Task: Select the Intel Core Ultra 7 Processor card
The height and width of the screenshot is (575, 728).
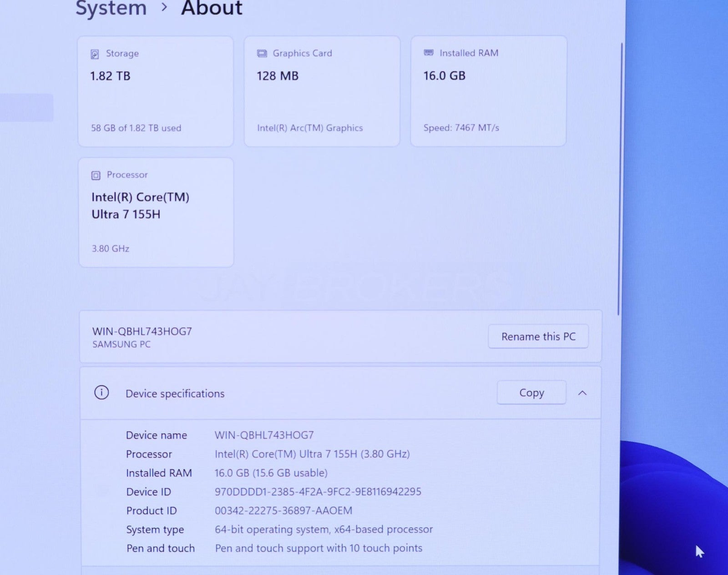Action: (x=156, y=212)
